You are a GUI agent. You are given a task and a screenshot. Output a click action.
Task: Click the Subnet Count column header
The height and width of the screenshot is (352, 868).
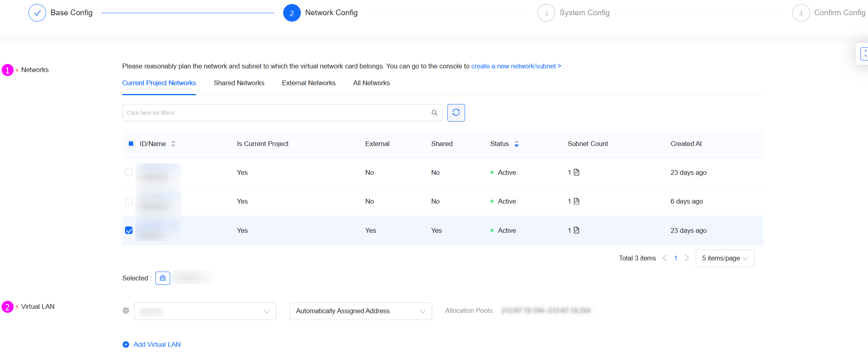(588, 144)
